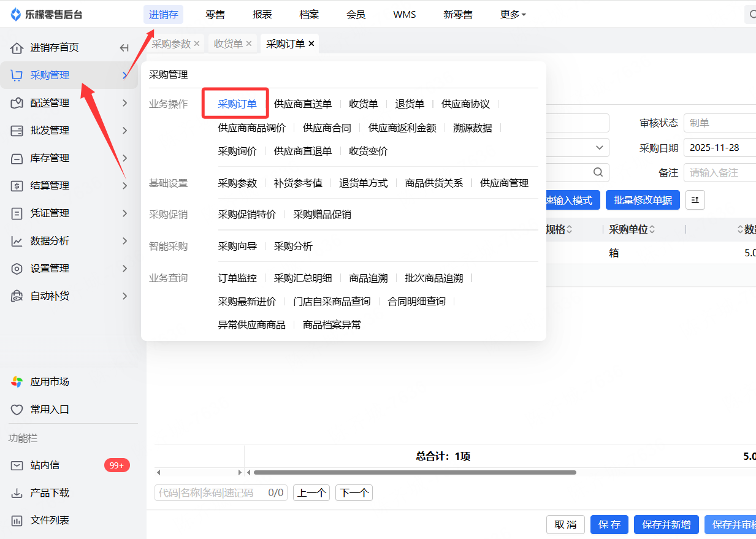Collapse the sidebar with the arrow icon
The width and height of the screenshot is (756, 539).
[x=124, y=48]
